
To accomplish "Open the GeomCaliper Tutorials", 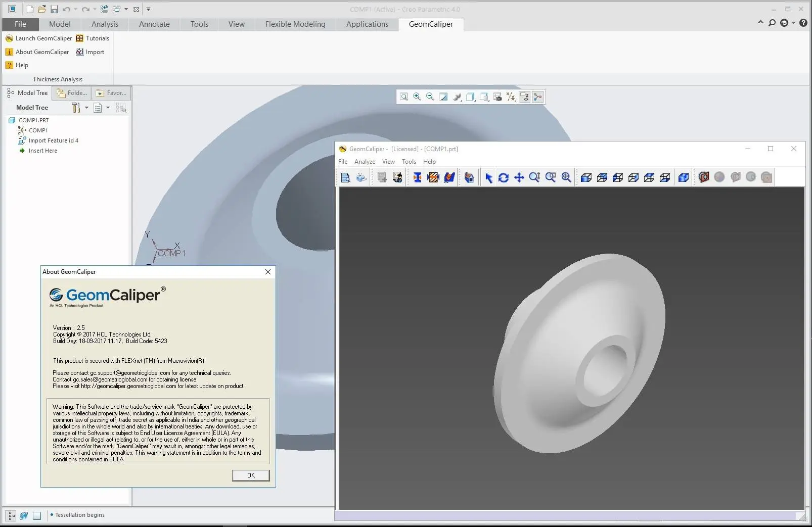I will pos(93,38).
